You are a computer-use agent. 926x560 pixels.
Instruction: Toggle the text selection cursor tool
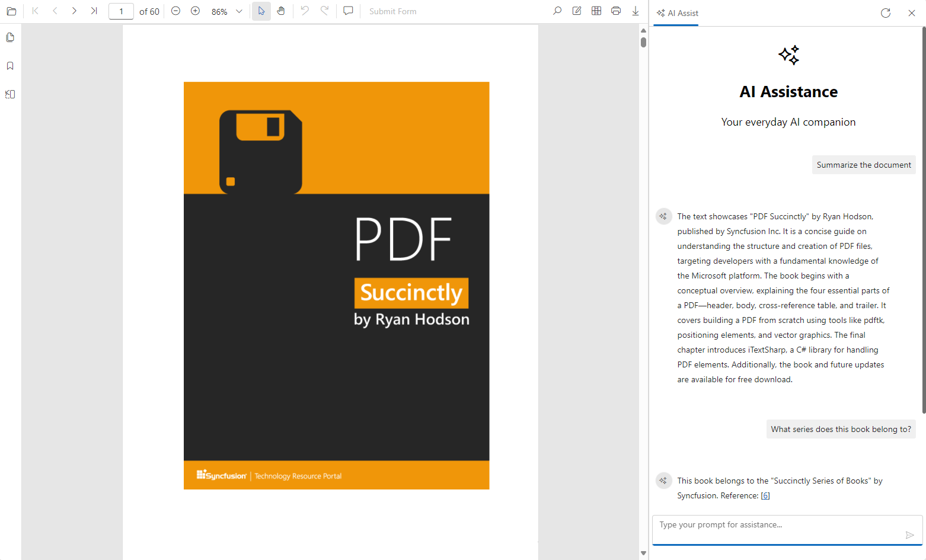point(261,11)
